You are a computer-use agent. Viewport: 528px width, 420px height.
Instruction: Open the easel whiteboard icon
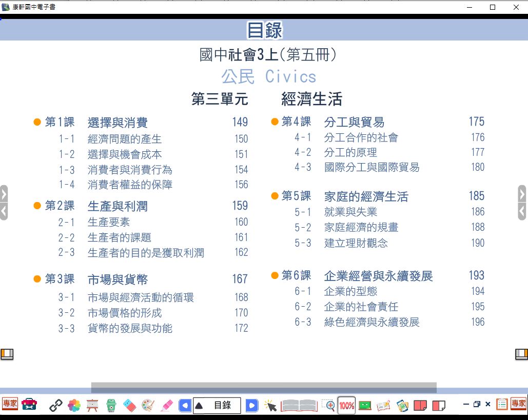(x=93, y=405)
